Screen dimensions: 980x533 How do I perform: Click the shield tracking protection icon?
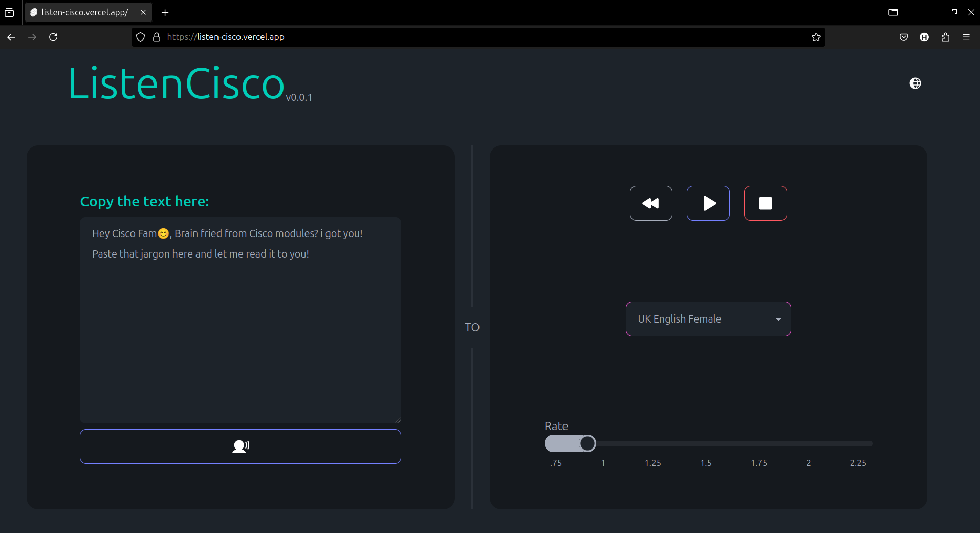click(141, 37)
